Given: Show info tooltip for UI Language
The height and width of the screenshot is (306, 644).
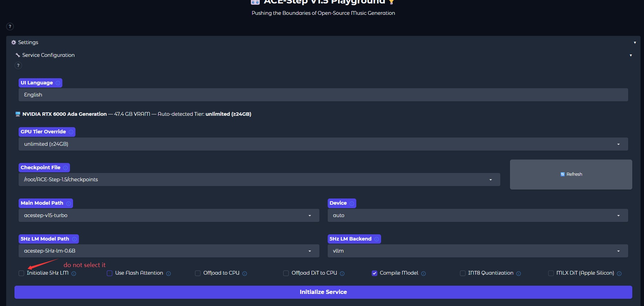Looking at the screenshot, I should [58, 83].
